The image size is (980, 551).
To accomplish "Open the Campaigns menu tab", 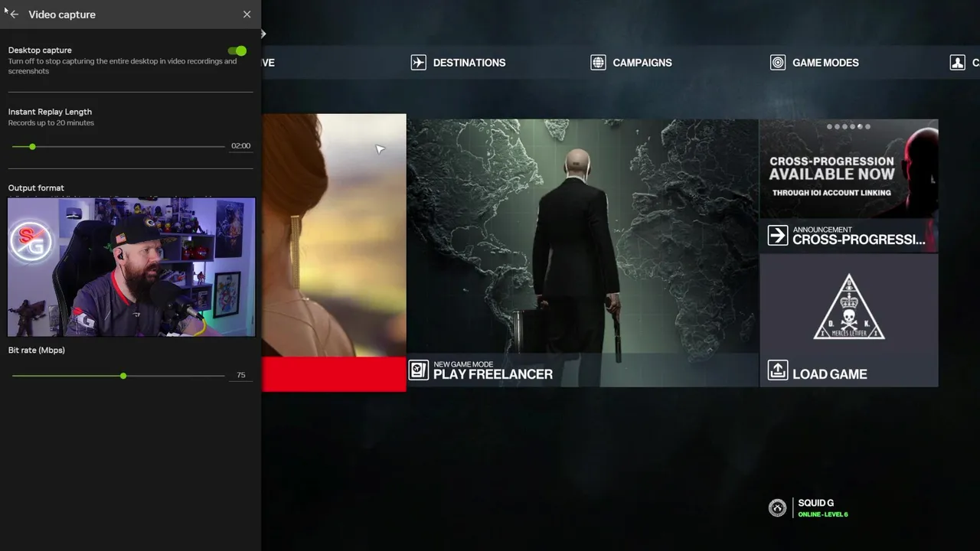I will (631, 63).
